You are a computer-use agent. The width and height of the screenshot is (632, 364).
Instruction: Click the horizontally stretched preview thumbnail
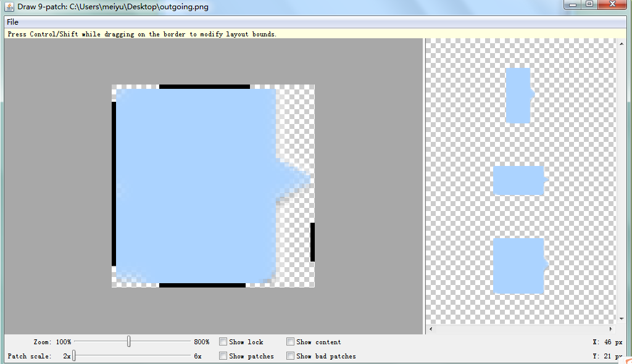pos(521,181)
